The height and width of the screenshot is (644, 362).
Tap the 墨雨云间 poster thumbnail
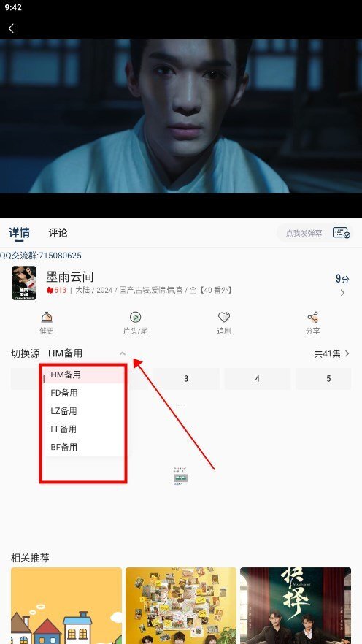tap(24, 283)
